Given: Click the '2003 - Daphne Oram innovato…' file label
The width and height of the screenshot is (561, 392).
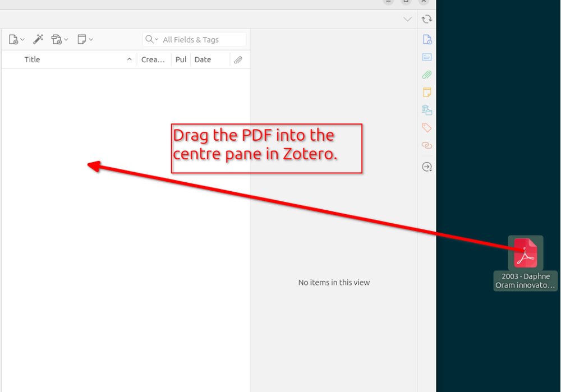Looking at the screenshot, I should click(525, 281).
